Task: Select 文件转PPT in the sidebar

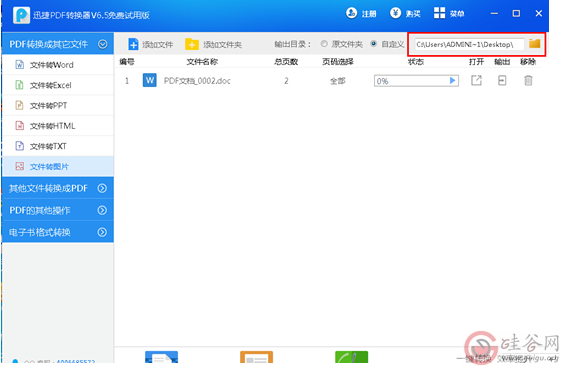Action: tap(58, 105)
